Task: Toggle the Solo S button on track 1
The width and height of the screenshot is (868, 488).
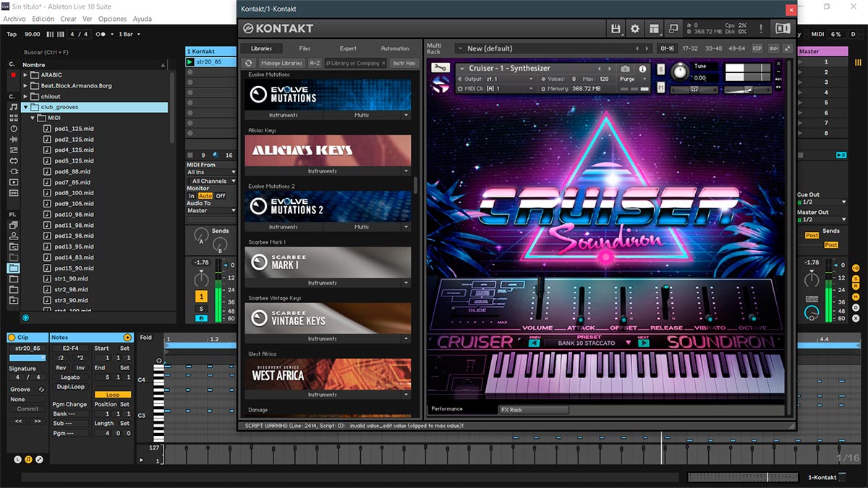Action: [x=201, y=309]
